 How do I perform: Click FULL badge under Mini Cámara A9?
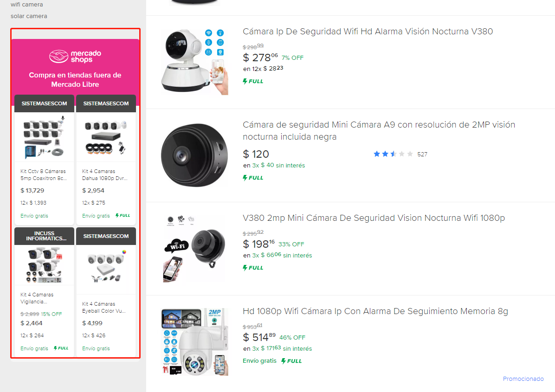pos(253,178)
